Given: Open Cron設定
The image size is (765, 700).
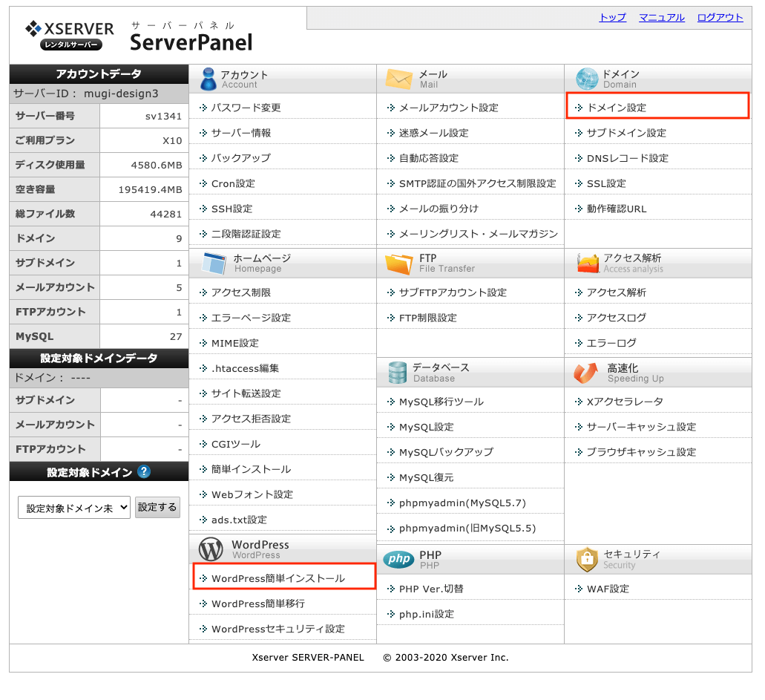Looking at the screenshot, I should tap(233, 183).
